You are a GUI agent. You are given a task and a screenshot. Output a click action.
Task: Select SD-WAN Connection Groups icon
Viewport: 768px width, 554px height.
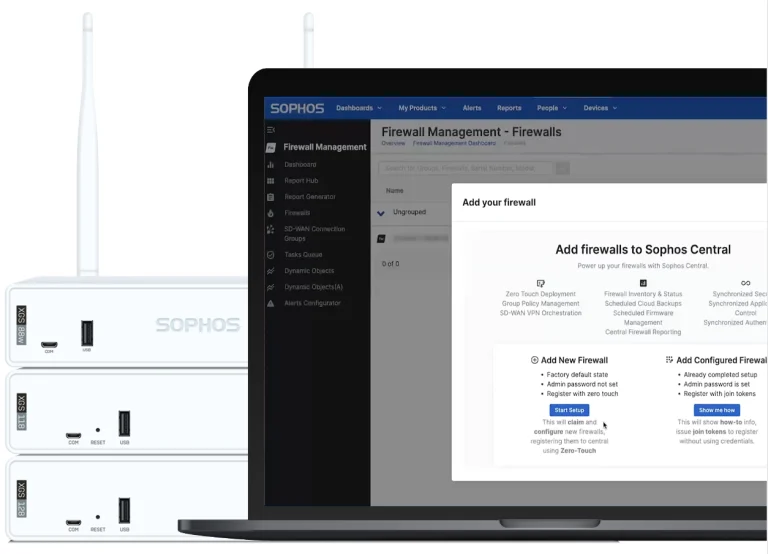tap(270, 229)
